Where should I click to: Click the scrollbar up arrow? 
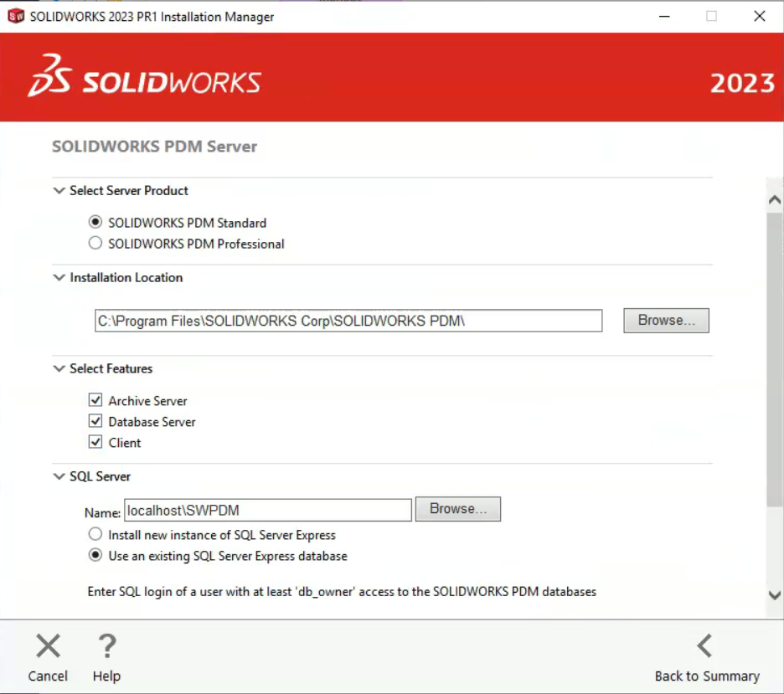point(775,200)
